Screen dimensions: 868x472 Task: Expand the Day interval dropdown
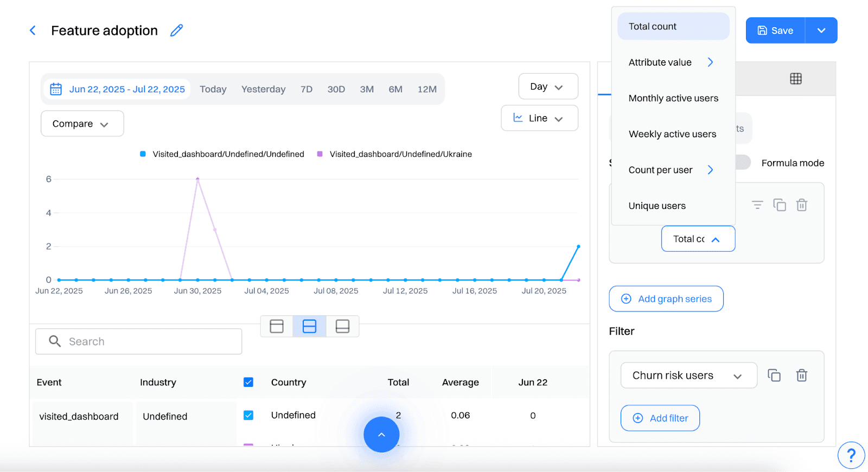(x=547, y=87)
